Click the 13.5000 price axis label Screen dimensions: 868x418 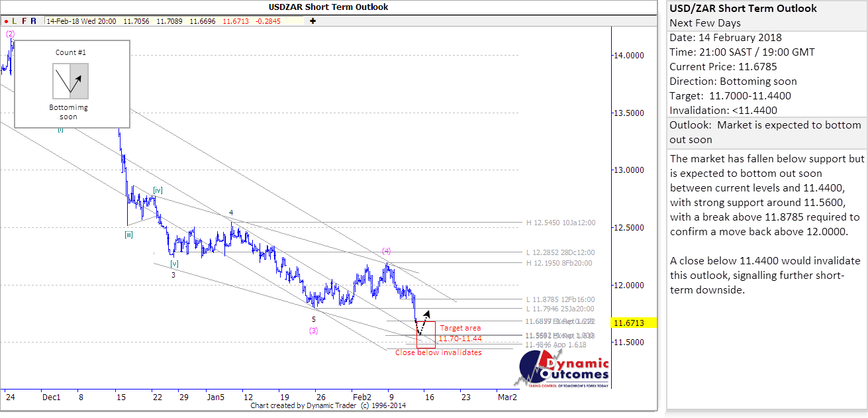coord(630,113)
